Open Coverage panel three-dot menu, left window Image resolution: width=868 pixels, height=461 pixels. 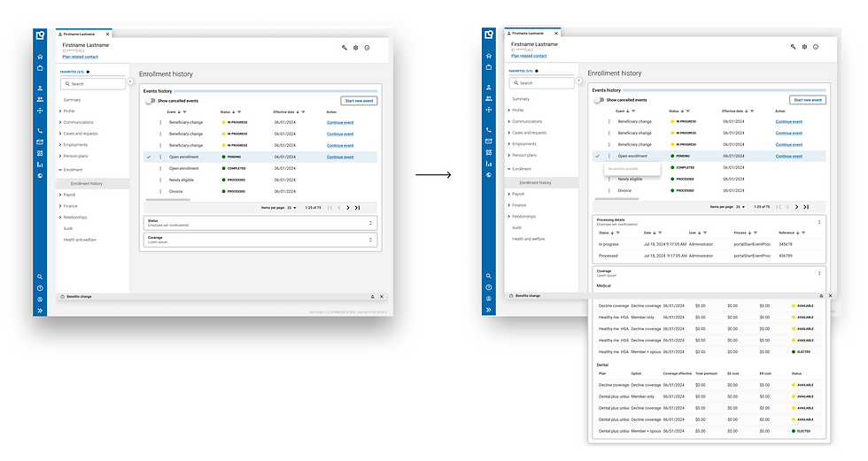[371, 240]
